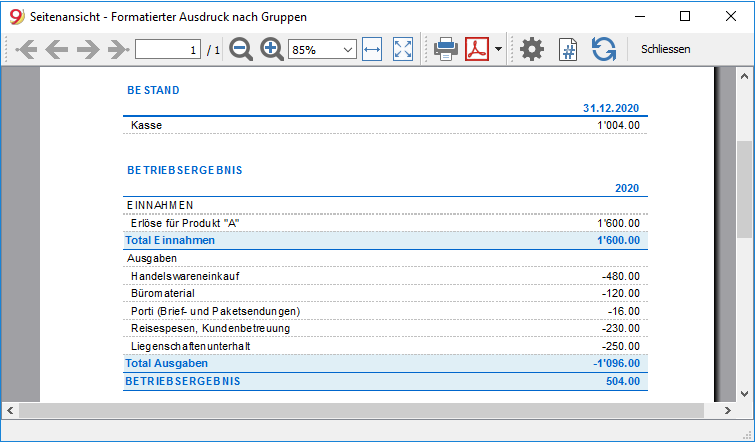Go to the first page arrow

pyautogui.click(x=26, y=49)
